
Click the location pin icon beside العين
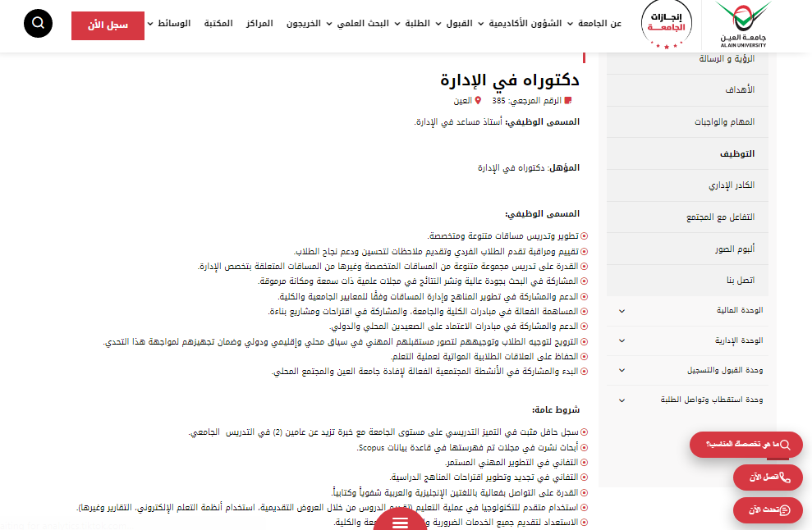pyautogui.click(x=478, y=101)
